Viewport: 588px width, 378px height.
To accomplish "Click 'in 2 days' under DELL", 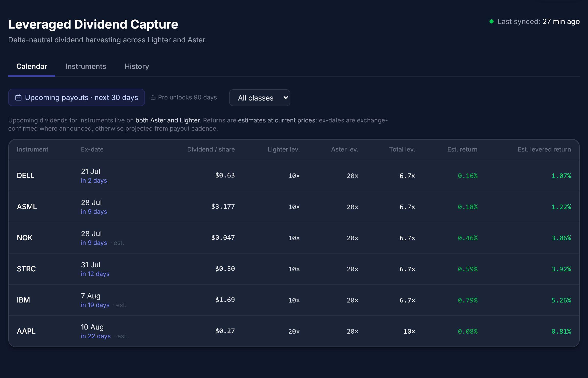I will [x=94, y=181].
